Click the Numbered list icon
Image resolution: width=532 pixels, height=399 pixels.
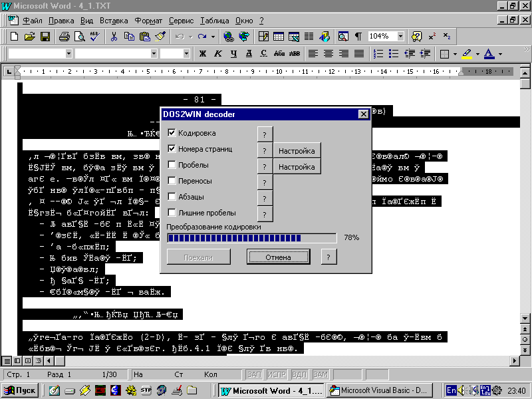[x=378, y=54]
